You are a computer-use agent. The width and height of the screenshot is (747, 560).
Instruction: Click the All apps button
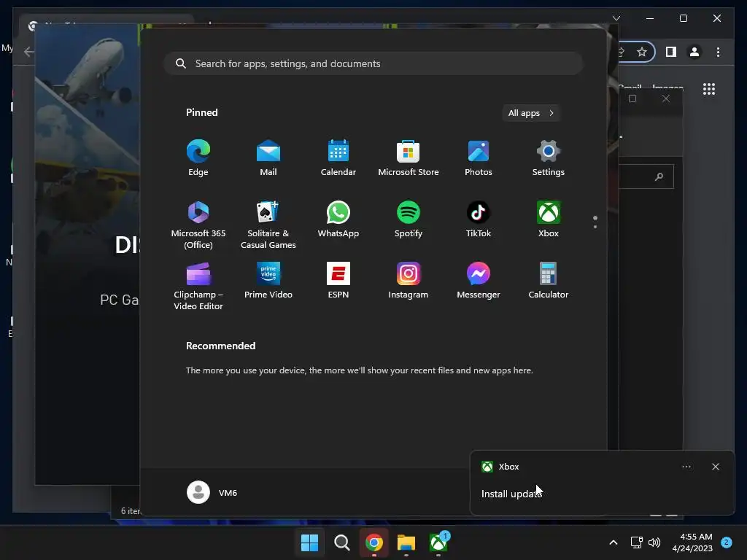[x=531, y=113]
